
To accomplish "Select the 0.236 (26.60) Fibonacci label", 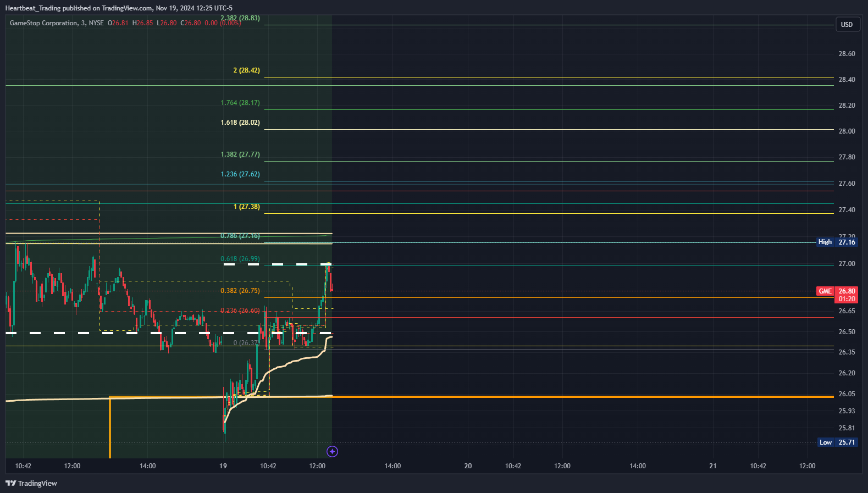I will (240, 311).
